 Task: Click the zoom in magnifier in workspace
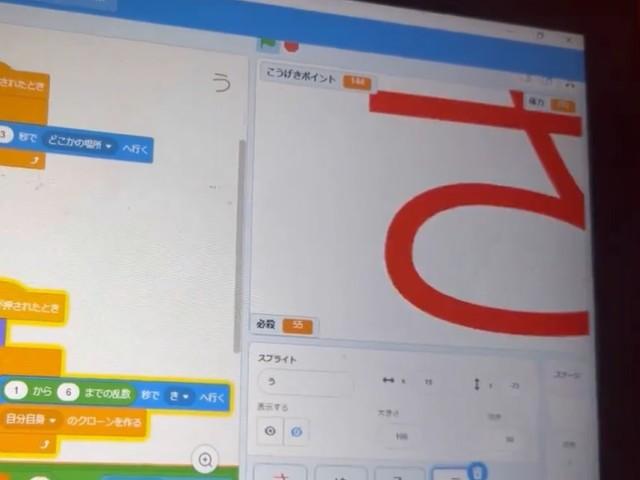[206, 460]
